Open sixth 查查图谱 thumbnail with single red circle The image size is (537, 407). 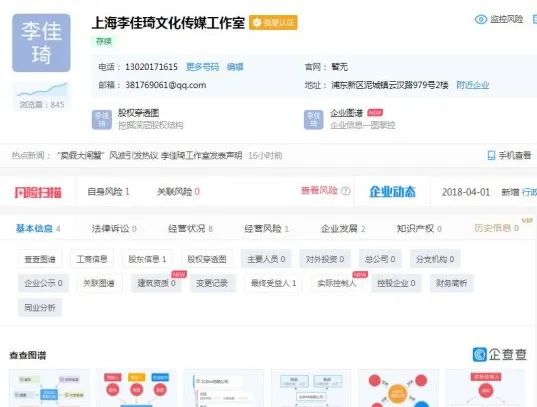coord(485,388)
